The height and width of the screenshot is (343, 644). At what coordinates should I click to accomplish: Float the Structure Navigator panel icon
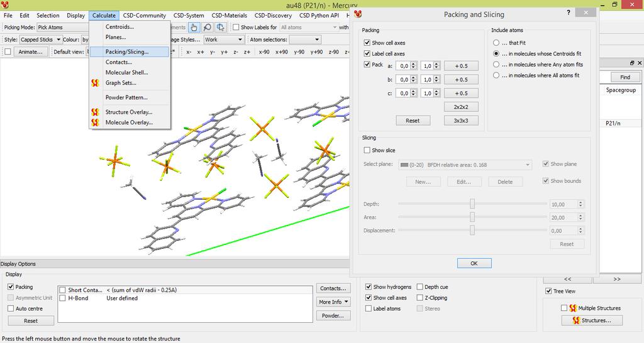[x=632, y=63]
